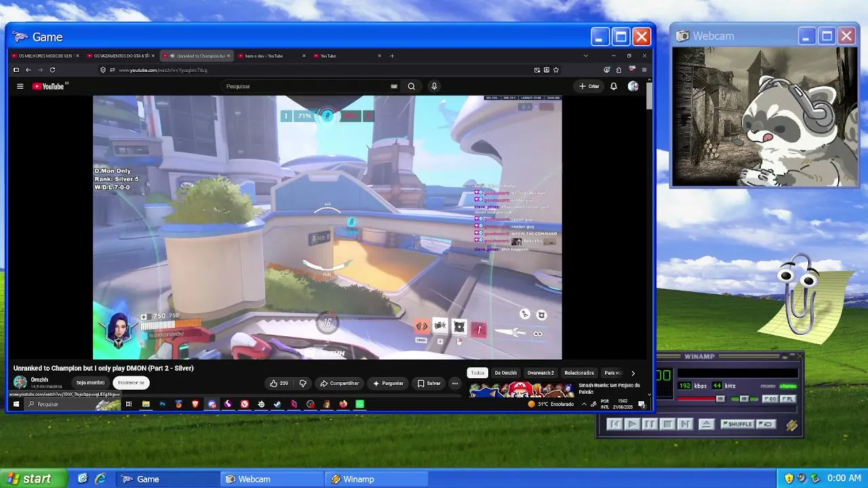This screenshot has width=868, height=488.
Task: Switch to the bero o dev - YouTube tab
Action: click(x=271, y=56)
